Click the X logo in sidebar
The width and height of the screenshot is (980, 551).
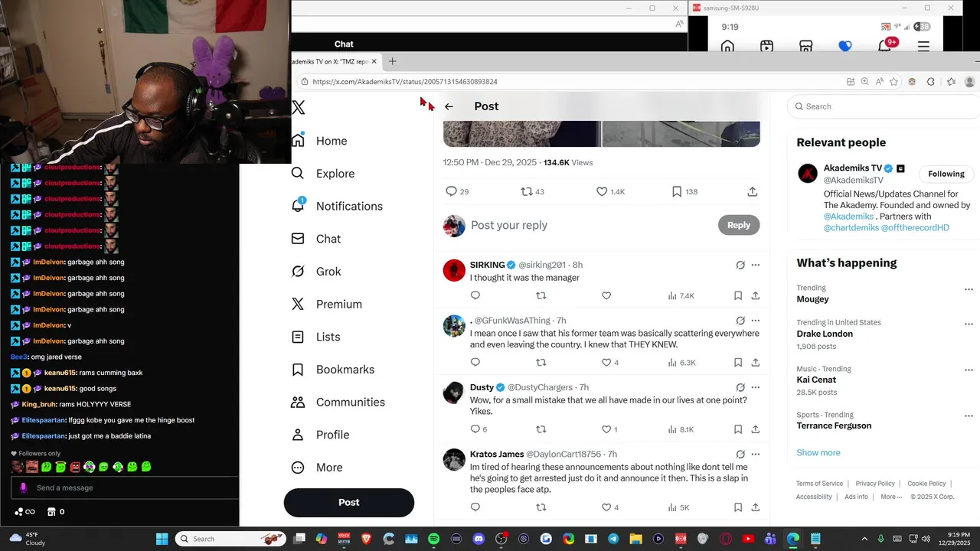click(x=299, y=108)
